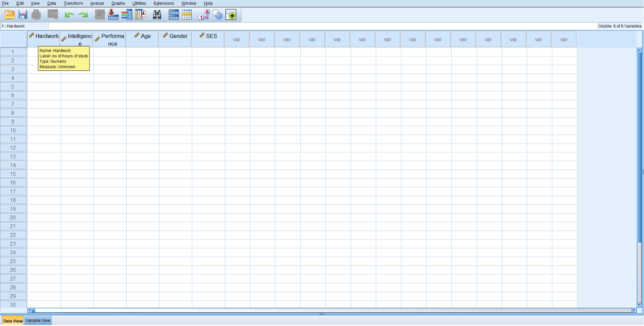Save the document with the floppy disk icon

point(23,15)
